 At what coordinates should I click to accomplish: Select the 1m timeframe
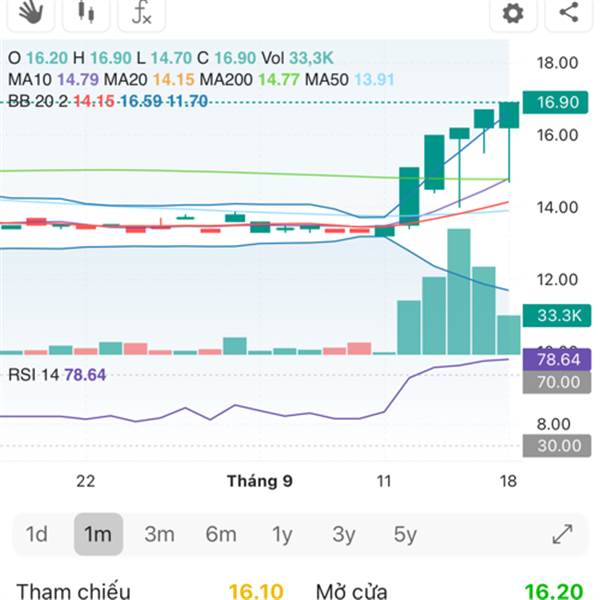[98, 534]
